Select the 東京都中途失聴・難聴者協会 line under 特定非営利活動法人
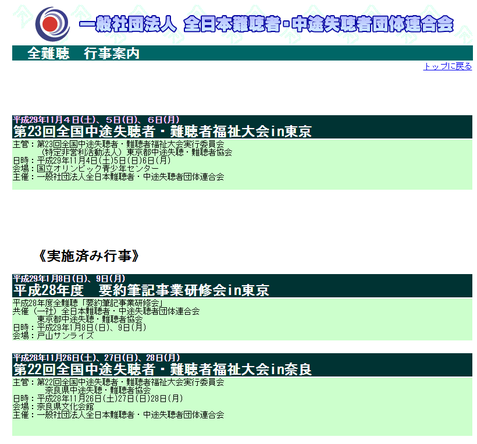Viewport: 477px width, 444px height. [136, 152]
